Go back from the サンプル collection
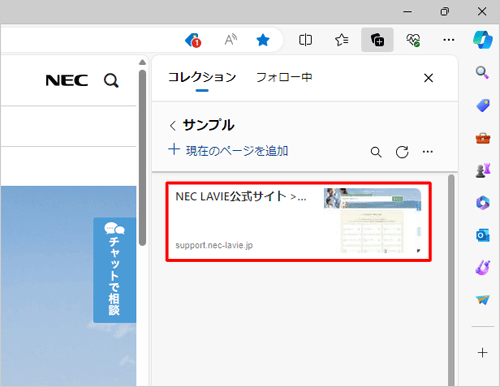 (x=172, y=126)
